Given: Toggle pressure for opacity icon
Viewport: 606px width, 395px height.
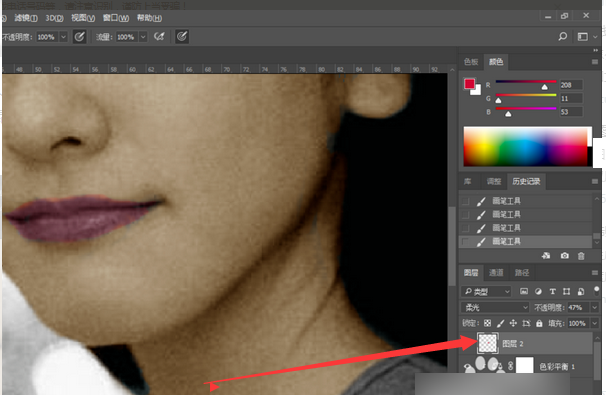Looking at the screenshot, I should 79,37.
